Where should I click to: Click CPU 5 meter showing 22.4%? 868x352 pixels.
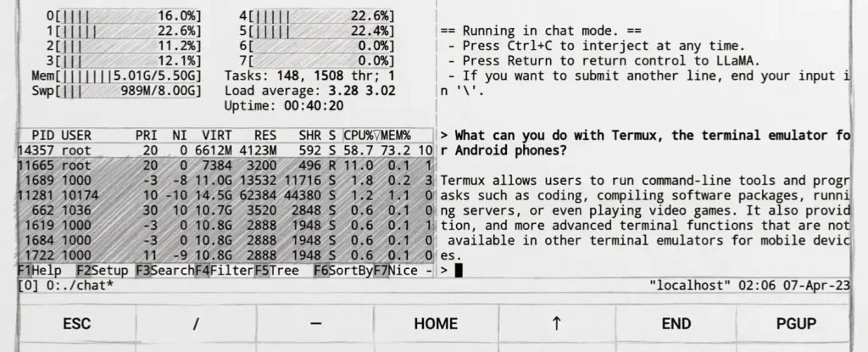point(317,31)
